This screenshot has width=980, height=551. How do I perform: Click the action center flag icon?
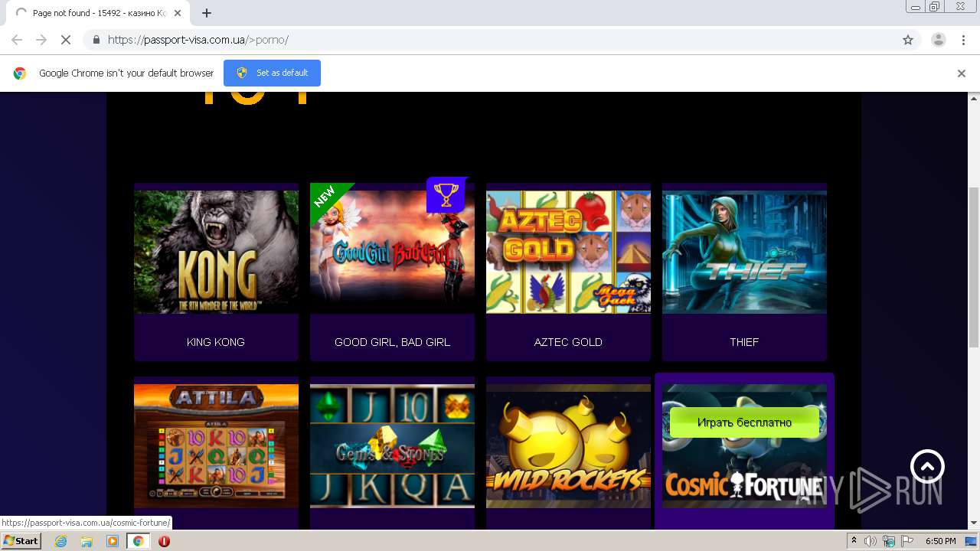click(x=906, y=541)
